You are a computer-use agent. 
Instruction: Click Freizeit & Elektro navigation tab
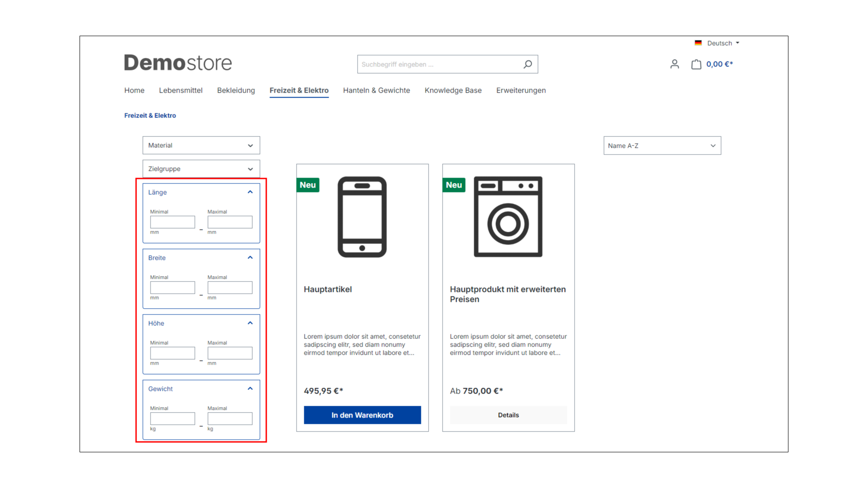[x=299, y=90]
